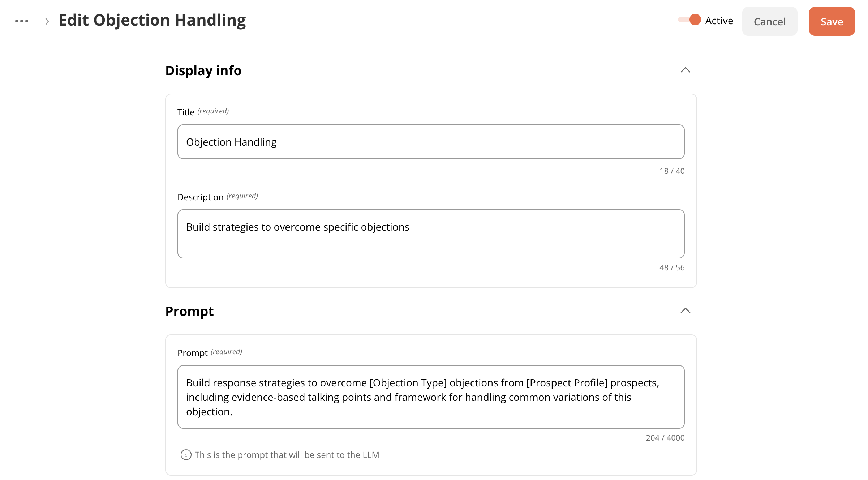This screenshot has height=480, width=868.
Task: Click the info icon beside LLM note
Action: point(186,455)
